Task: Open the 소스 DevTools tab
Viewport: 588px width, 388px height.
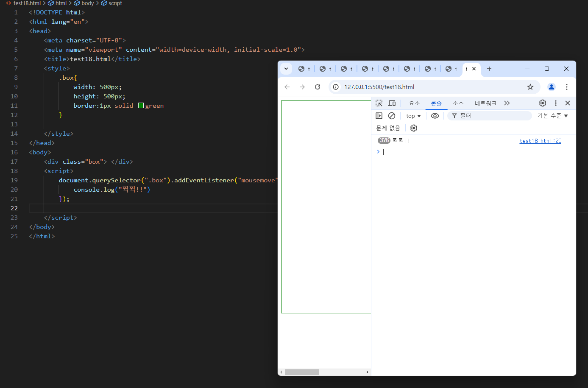Action: tap(458, 103)
